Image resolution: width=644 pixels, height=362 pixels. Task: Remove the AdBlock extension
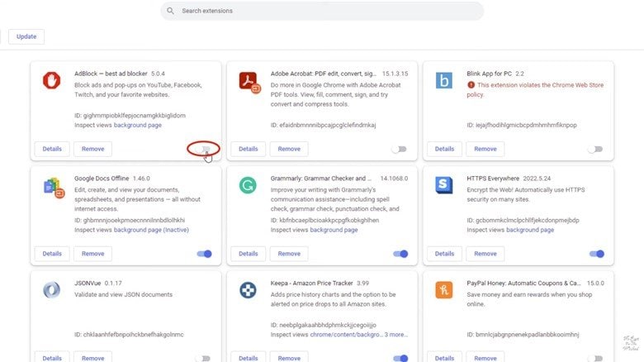(92, 149)
